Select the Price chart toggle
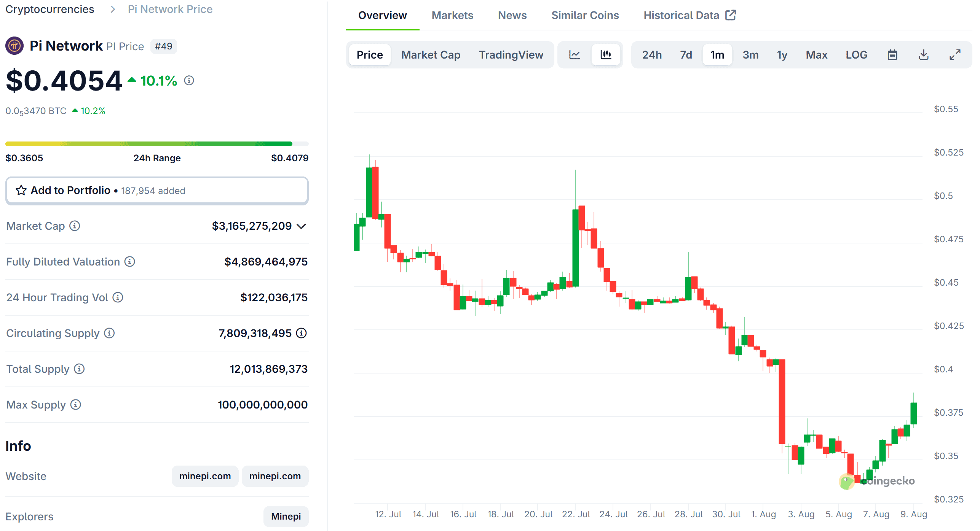 (370, 55)
